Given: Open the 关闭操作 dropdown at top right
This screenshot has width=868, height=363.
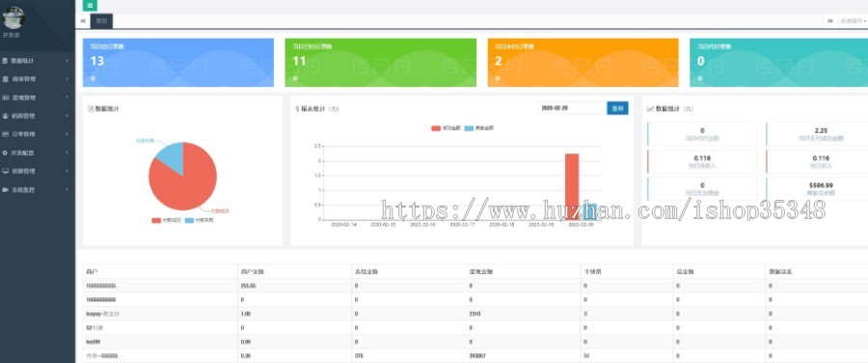Looking at the screenshot, I should (854, 21).
